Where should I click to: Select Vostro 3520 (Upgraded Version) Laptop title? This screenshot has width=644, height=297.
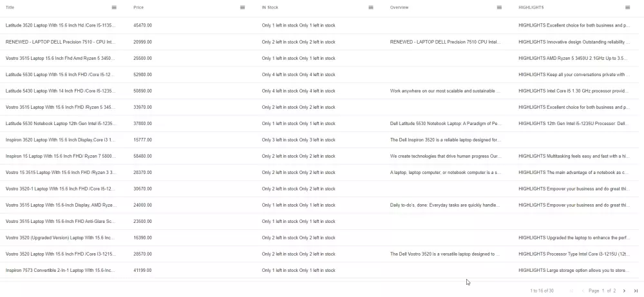(x=61, y=238)
